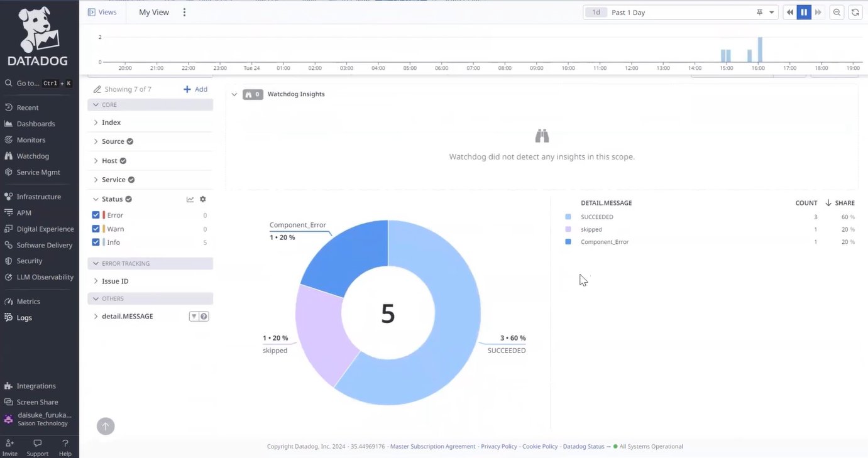The width and height of the screenshot is (868, 458).
Task: Click the pin icon in the time picker
Action: [x=760, y=12]
